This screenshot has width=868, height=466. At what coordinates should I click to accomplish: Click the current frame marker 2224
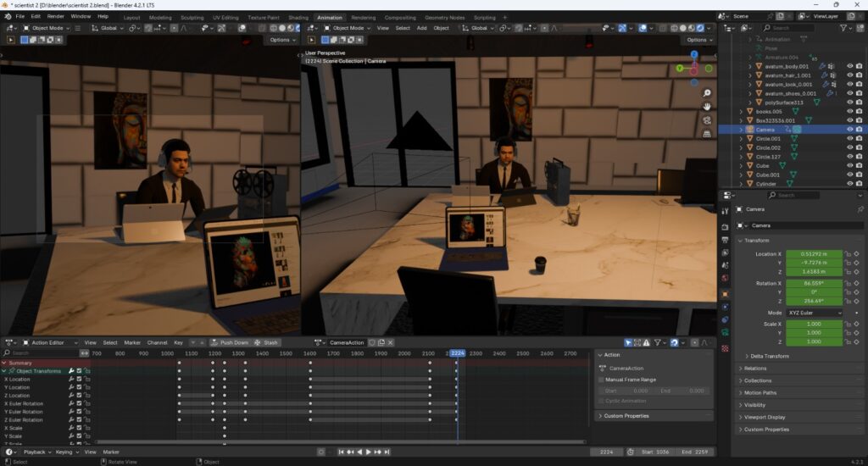457,353
